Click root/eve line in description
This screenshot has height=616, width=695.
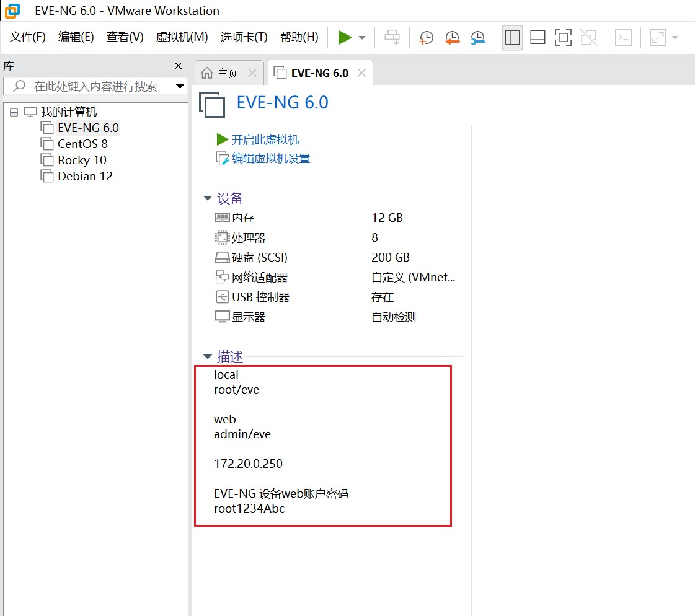click(x=237, y=390)
